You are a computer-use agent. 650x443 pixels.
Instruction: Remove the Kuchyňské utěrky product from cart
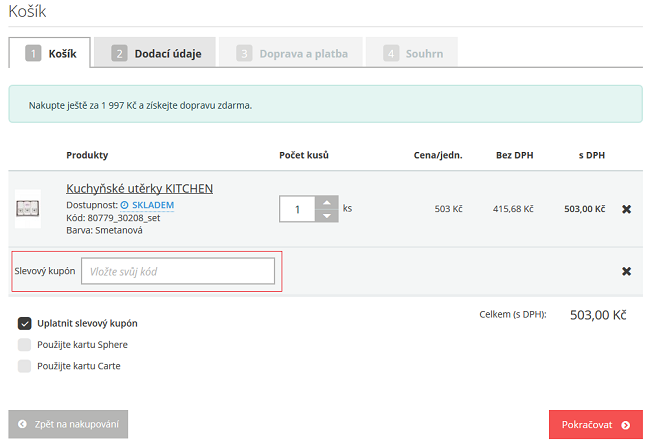626,209
